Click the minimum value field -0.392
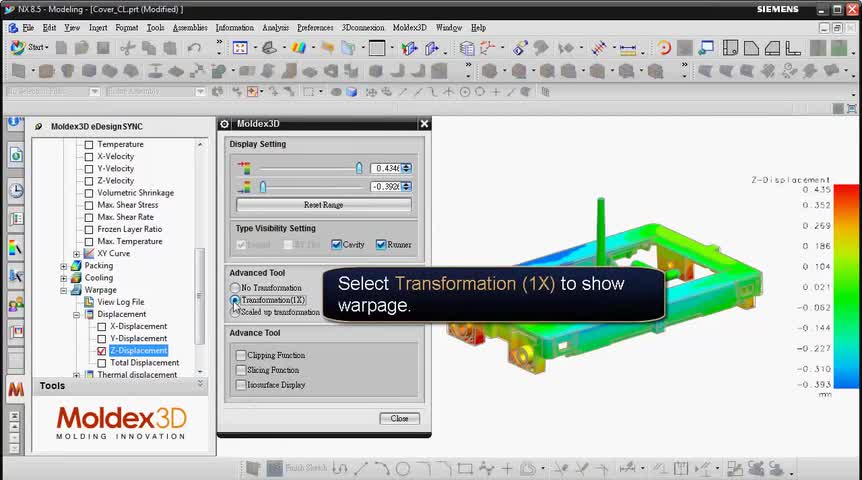 pos(385,187)
